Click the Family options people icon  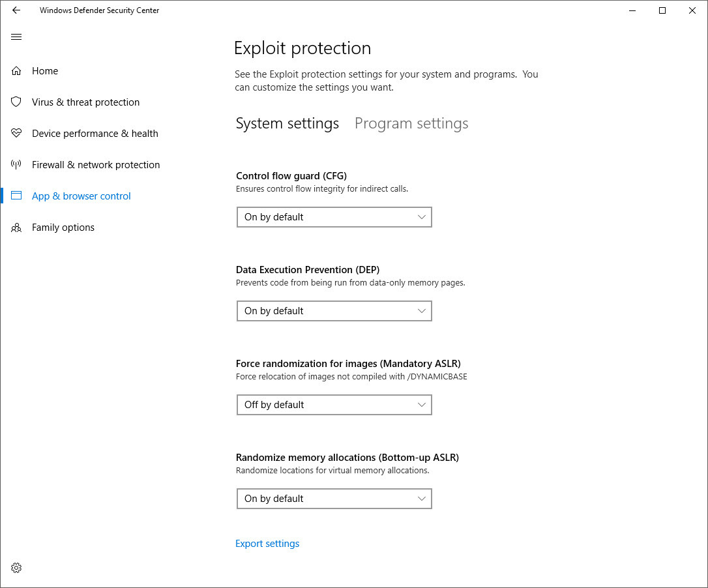pos(17,228)
